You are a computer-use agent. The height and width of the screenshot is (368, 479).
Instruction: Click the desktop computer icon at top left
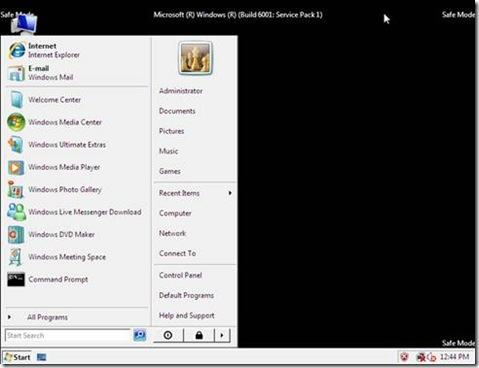[24, 23]
